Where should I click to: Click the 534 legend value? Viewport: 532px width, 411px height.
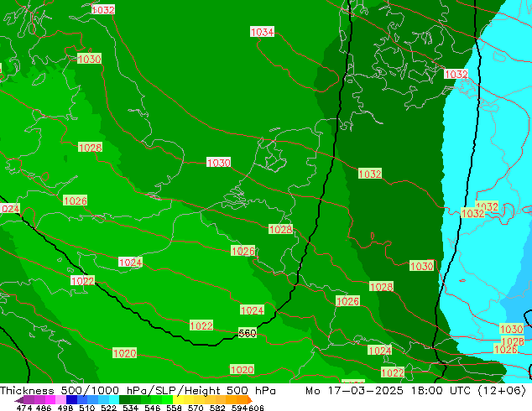point(130,408)
